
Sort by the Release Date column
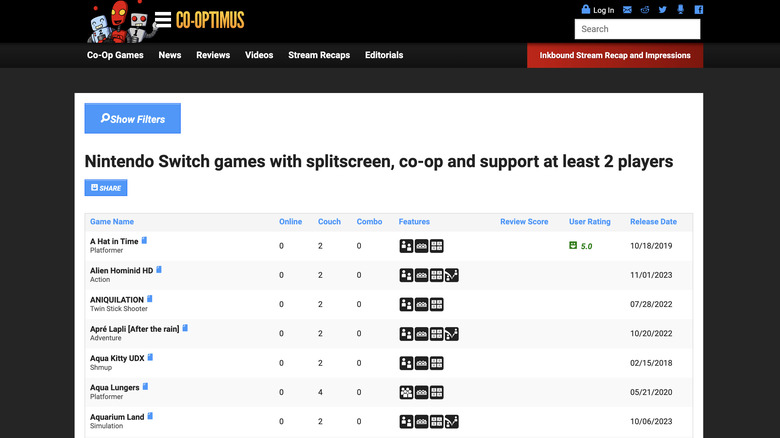(x=653, y=221)
